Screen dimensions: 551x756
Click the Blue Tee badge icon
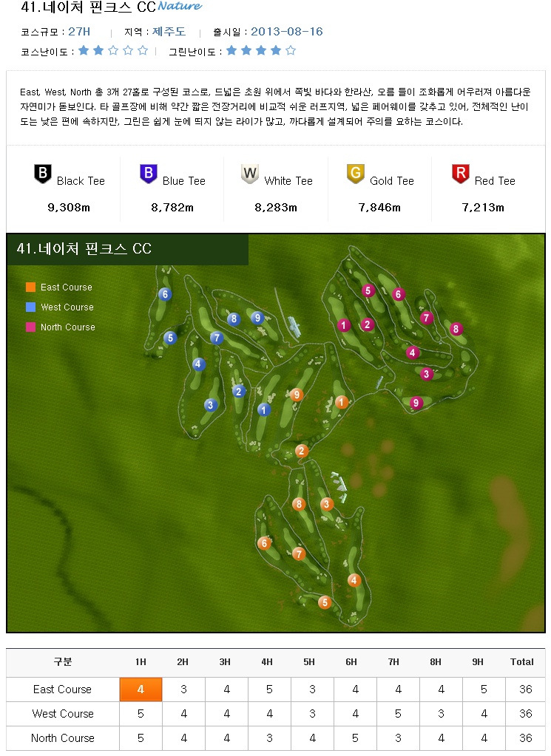[x=149, y=174]
